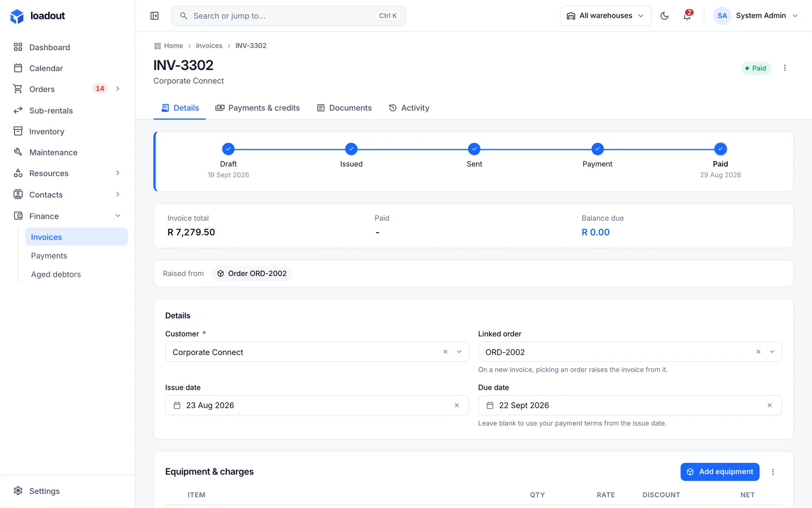Expand the Orders submenu chevron
The image size is (812, 508).
pos(118,89)
